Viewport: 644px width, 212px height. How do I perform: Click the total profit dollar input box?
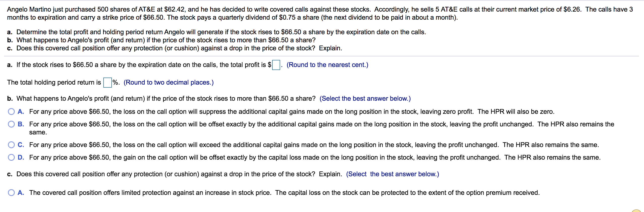(x=276, y=65)
